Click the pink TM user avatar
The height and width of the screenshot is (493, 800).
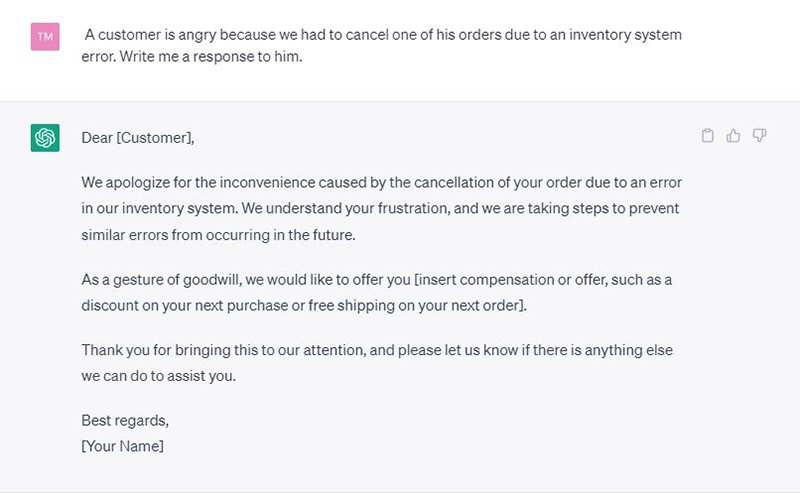click(x=45, y=36)
